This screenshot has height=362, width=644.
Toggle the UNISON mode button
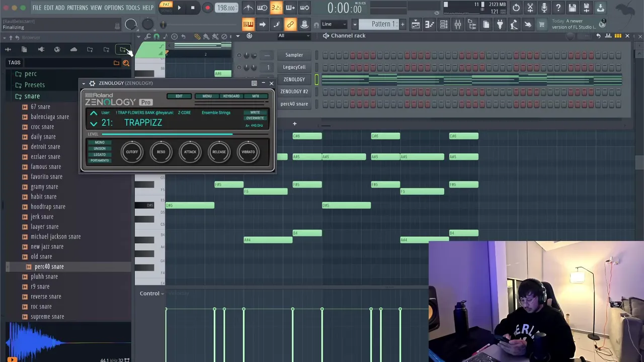tap(100, 149)
